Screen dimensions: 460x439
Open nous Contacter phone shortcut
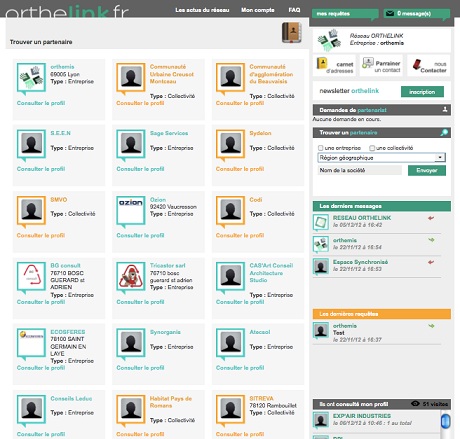point(429,66)
